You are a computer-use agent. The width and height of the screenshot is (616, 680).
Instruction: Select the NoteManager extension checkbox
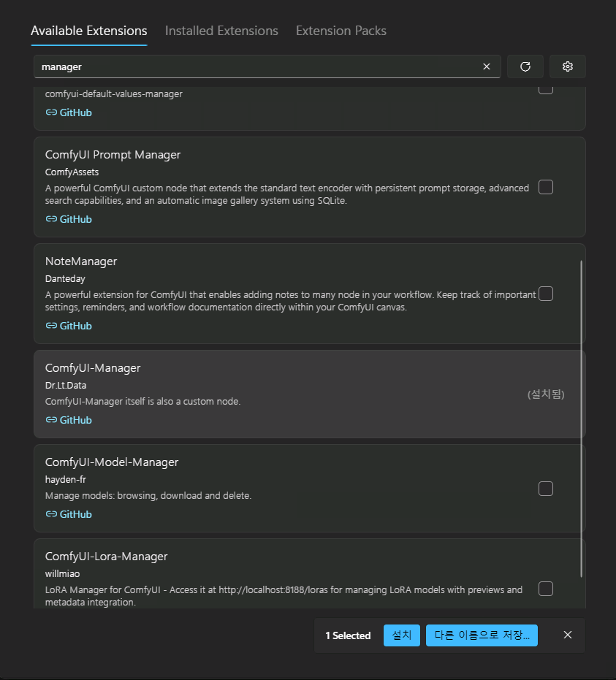coord(545,294)
